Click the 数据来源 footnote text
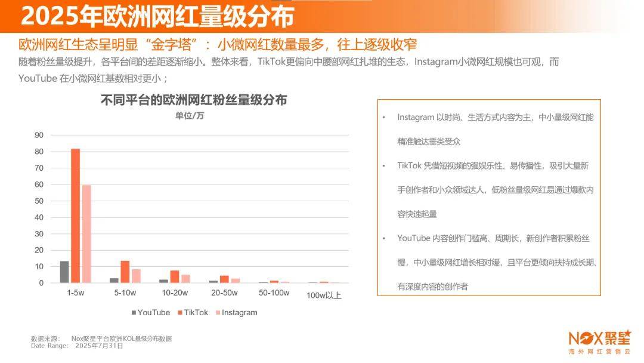Viewport: 644px width, 363px height. [101, 339]
